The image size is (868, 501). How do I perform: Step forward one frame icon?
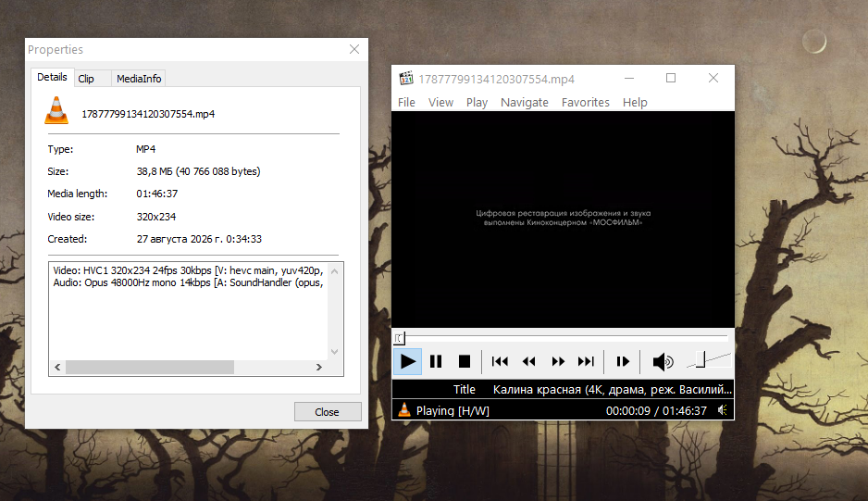[623, 362]
